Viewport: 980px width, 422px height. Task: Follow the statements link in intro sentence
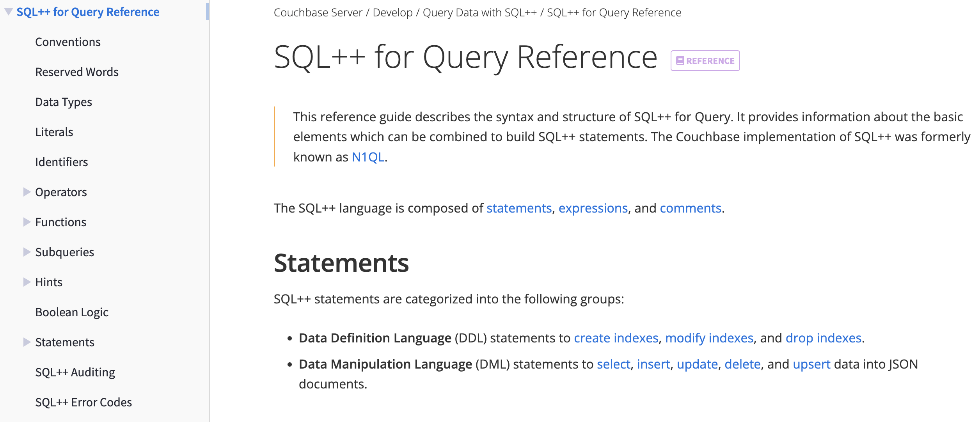tap(519, 208)
